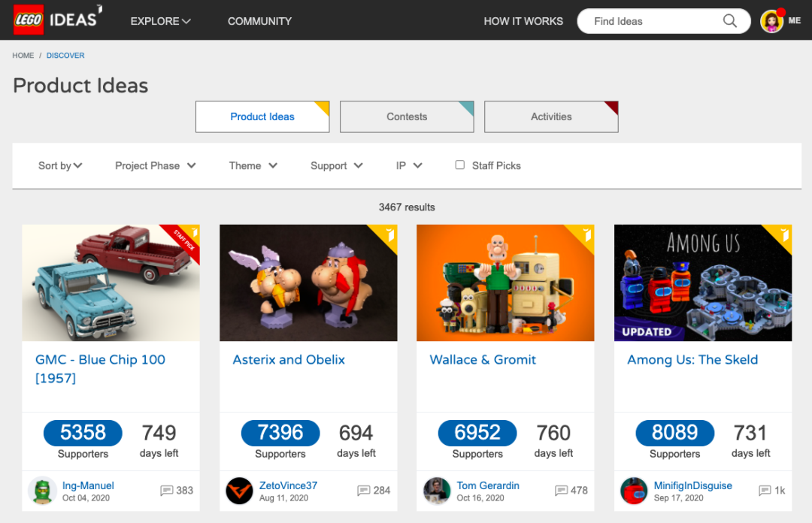The width and height of the screenshot is (812, 523).
Task: Enable the Staff Picks checkbox
Action: [460, 165]
